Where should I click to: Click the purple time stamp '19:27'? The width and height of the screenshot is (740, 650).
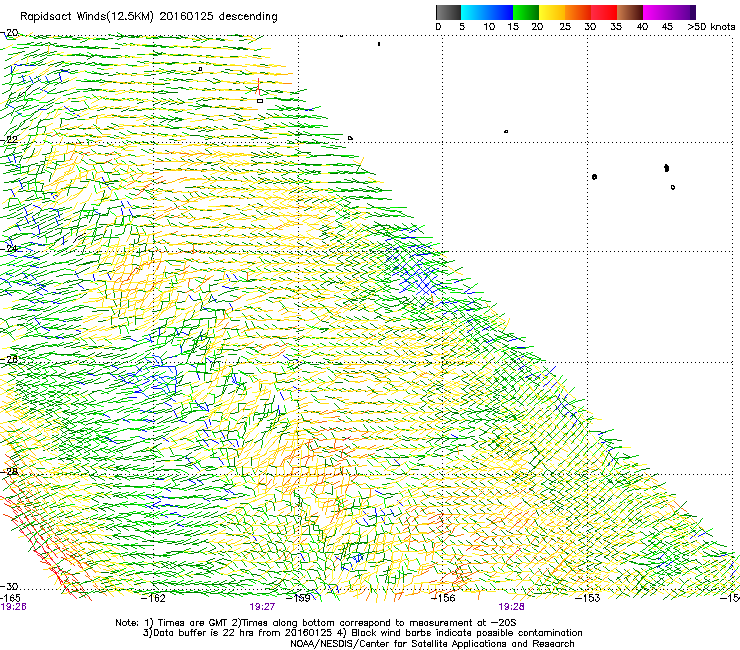pos(262,607)
